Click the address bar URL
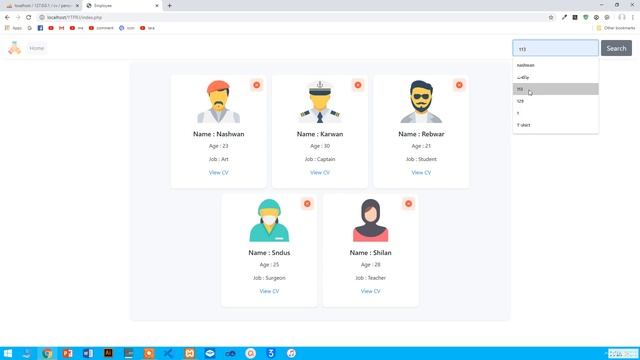This screenshot has height=360, width=640. [74, 18]
